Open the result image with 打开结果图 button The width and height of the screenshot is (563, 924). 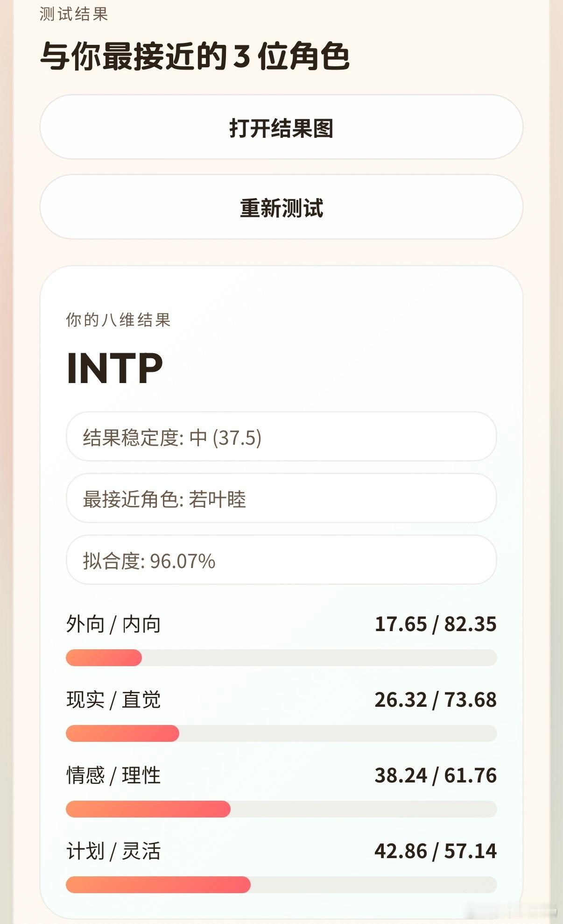281,127
